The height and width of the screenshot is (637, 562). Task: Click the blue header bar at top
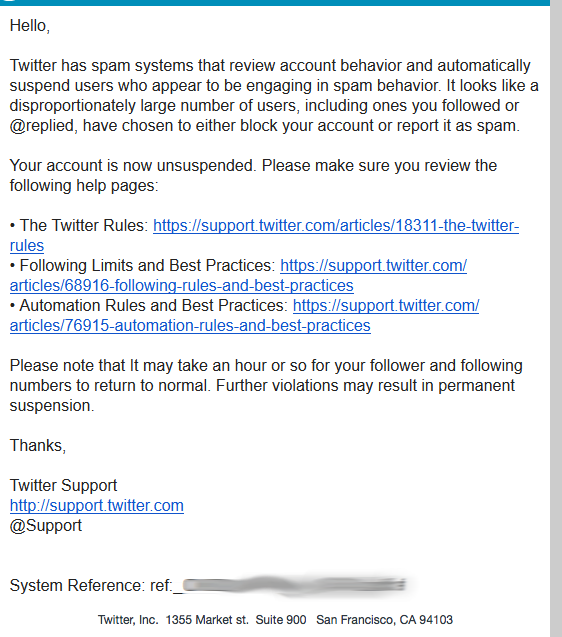pos(275,2)
